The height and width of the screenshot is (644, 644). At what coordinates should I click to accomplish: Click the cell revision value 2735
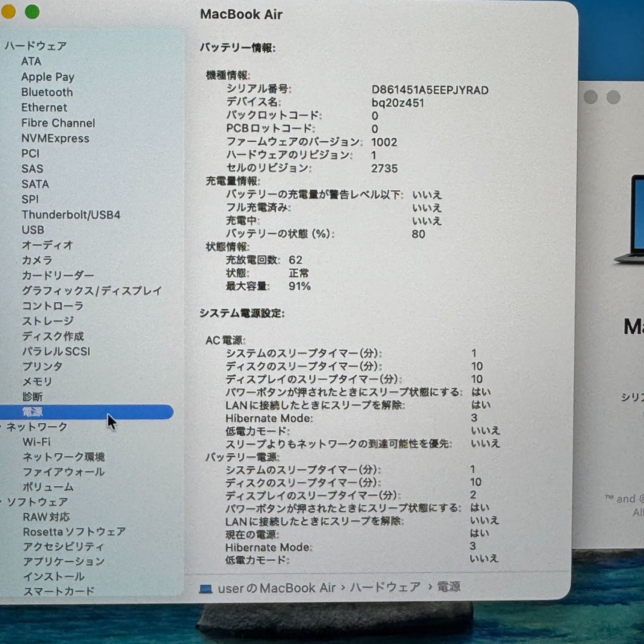click(x=384, y=168)
